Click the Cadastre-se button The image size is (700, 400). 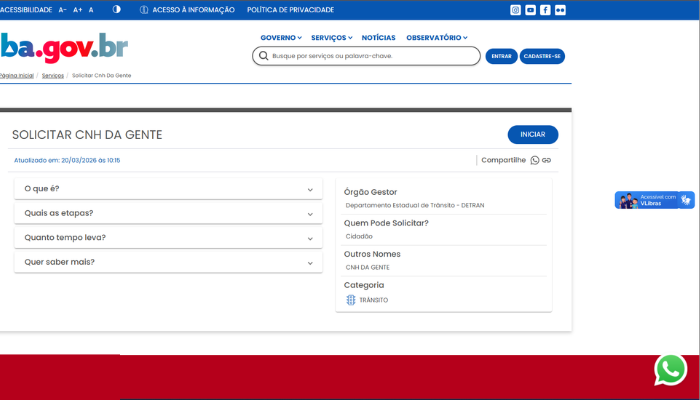click(542, 56)
